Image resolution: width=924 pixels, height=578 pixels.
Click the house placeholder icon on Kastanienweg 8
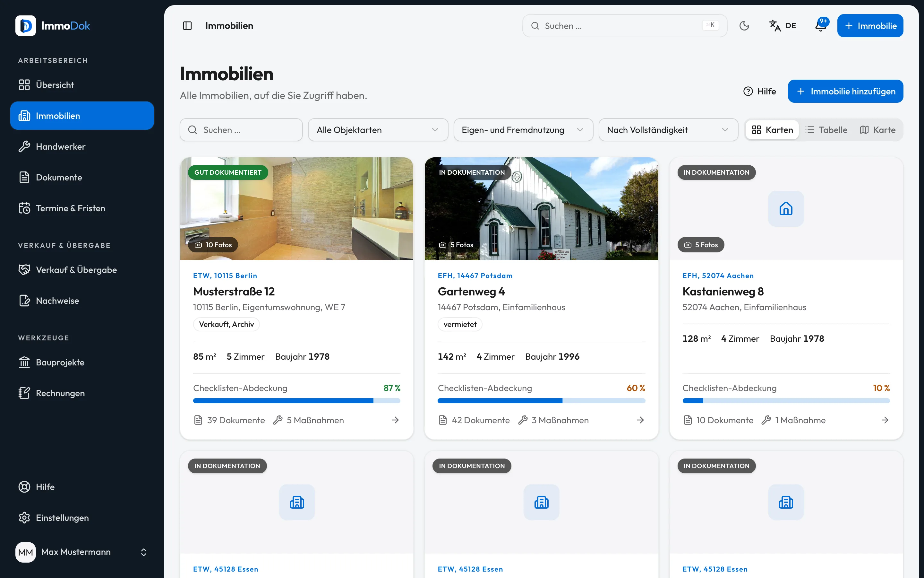(786, 209)
